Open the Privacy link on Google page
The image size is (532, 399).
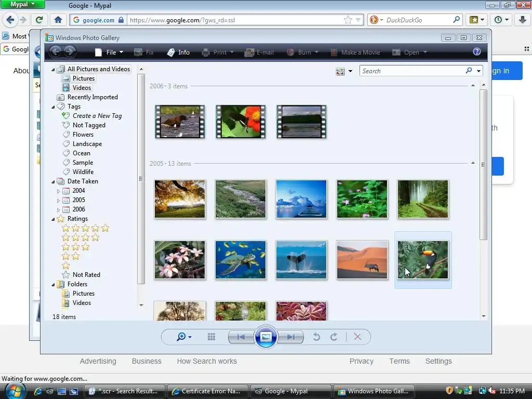pos(362,361)
